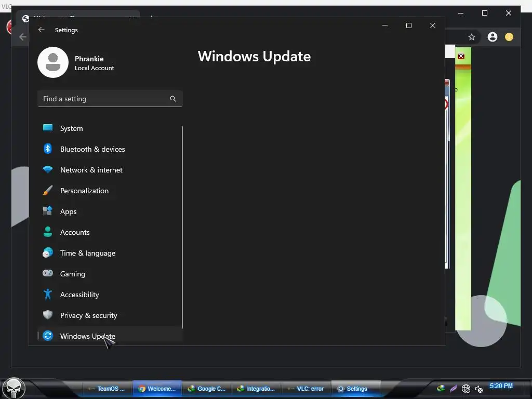
Task: Open the Chrome profile avatar icon
Action: click(x=493, y=37)
